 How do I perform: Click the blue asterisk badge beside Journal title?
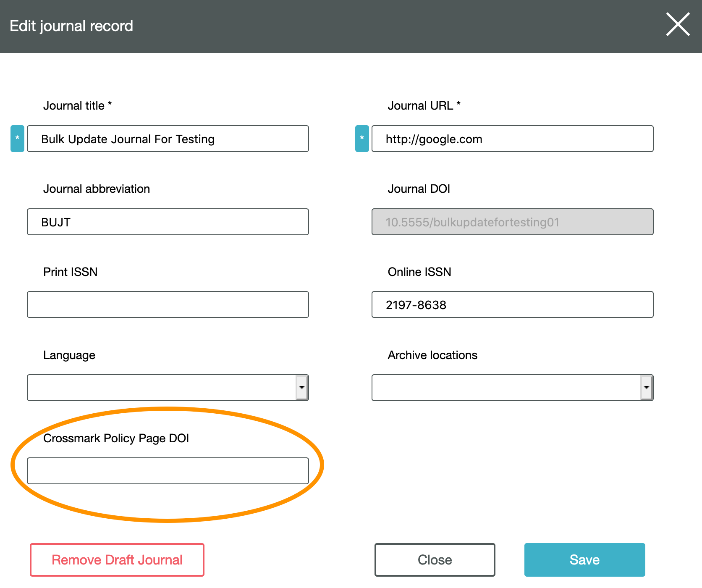tap(17, 139)
